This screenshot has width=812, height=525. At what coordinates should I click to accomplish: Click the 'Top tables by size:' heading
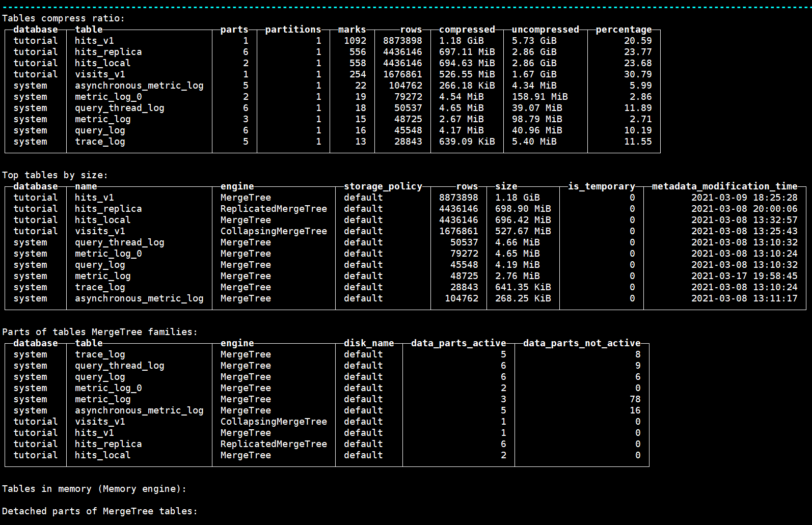pos(55,175)
